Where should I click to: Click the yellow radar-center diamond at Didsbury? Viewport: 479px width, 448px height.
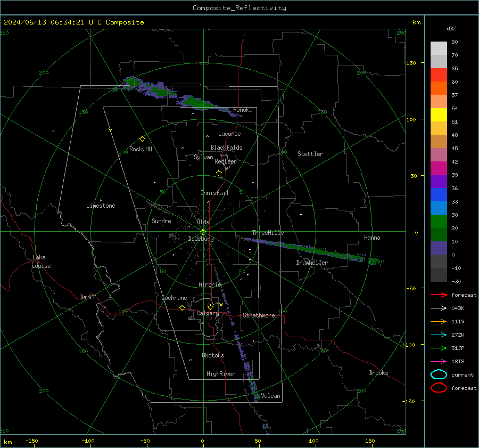coord(203,232)
